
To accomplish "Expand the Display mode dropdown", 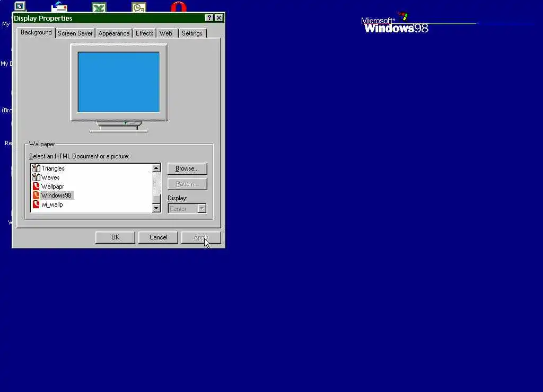I will [x=202, y=209].
